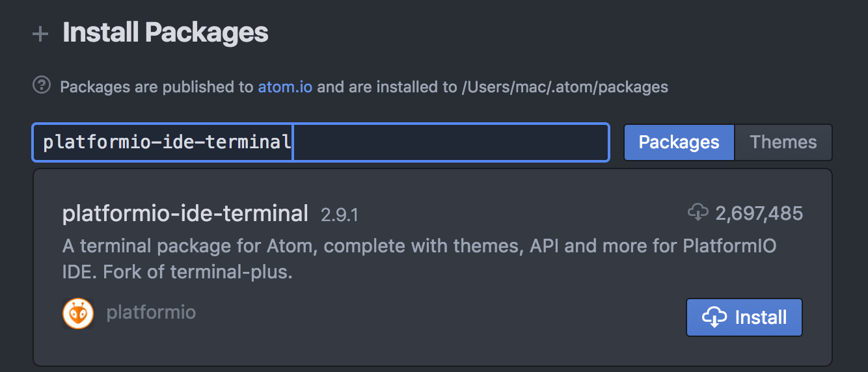The width and height of the screenshot is (868, 372).
Task: Click the question mark help icon
Action: (x=42, y=85)
